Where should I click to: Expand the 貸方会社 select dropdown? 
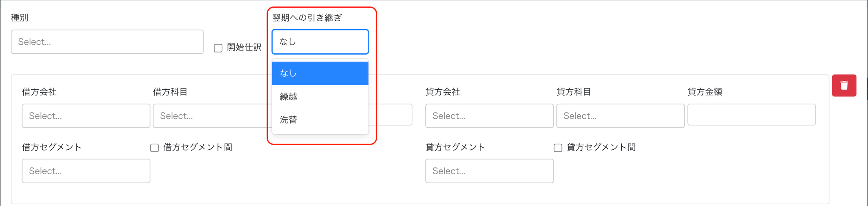click(x=490, y=116)
